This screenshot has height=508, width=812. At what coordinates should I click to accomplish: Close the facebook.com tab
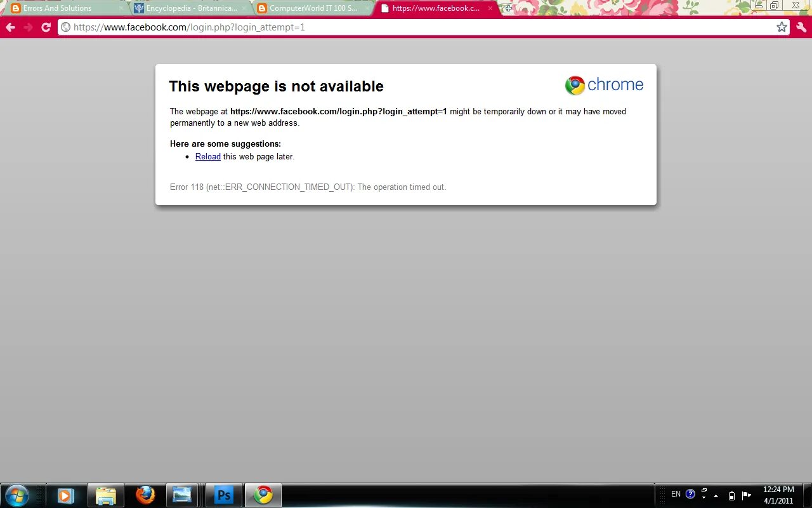[490, 8]
